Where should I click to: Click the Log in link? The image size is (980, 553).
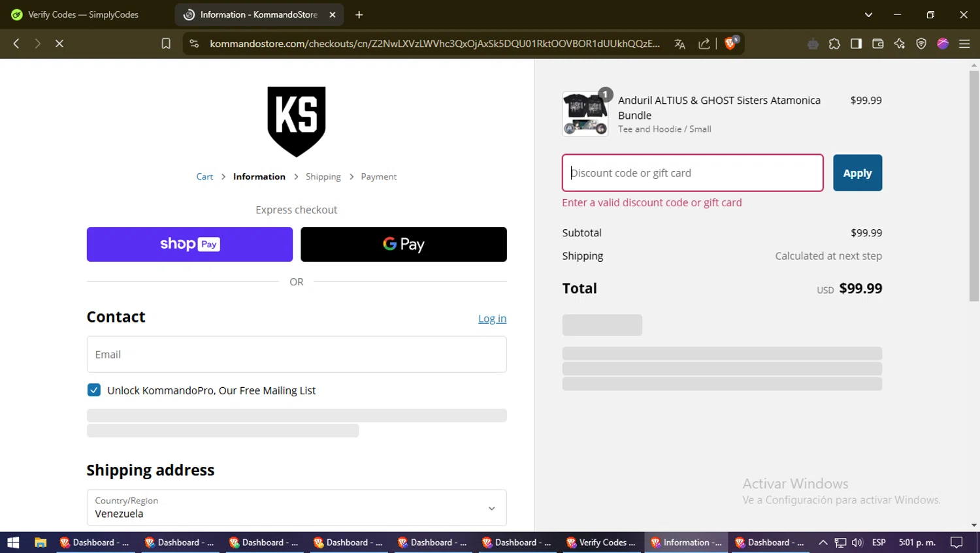point(492,319)
